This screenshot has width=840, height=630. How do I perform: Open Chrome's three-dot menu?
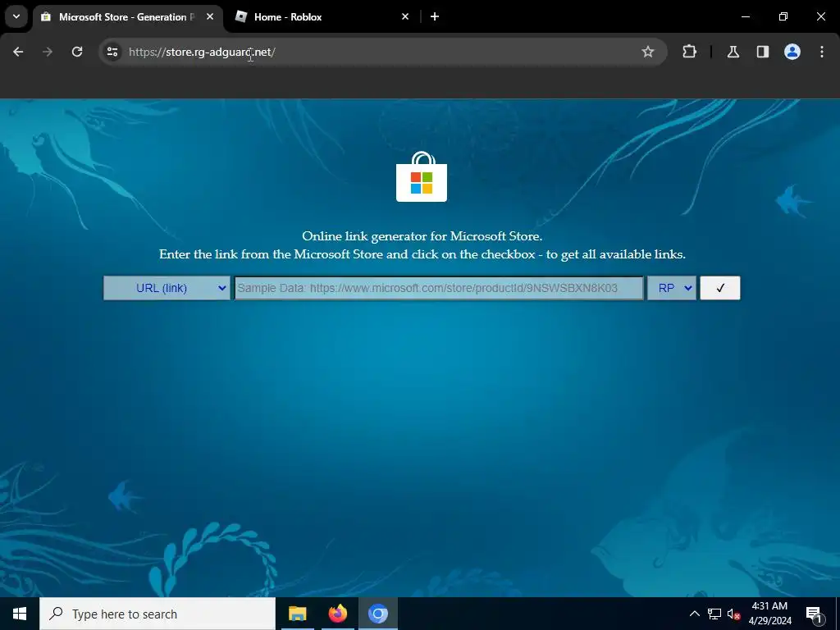click(x=821, y=52)
